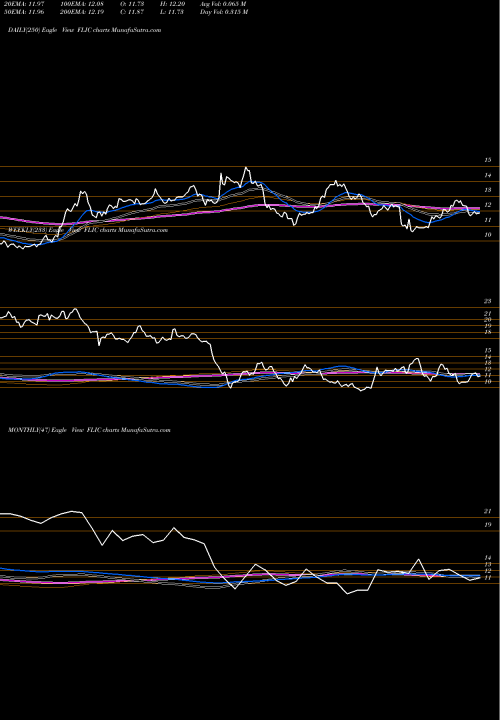This screenshot has height=720, width=500.
Task: Click the 14 label on daily chart axis
Action: click(488, 175)
